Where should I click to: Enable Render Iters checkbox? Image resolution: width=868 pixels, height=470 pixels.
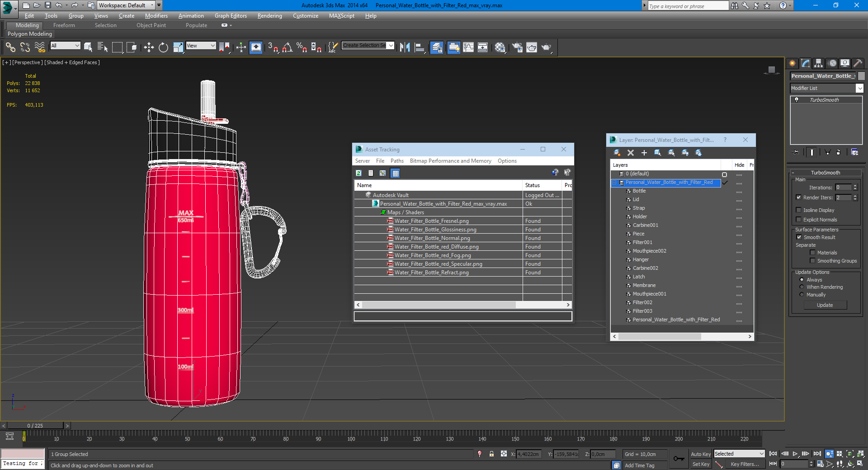coord(799,197)
